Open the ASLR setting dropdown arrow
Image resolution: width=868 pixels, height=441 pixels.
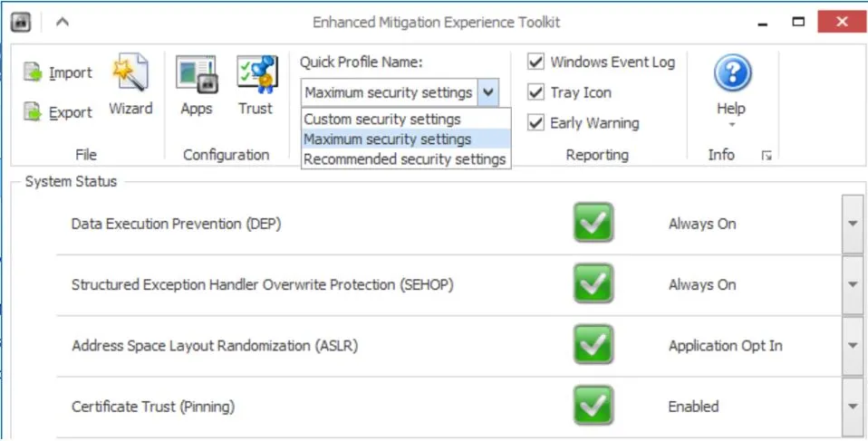coord(852,346)
